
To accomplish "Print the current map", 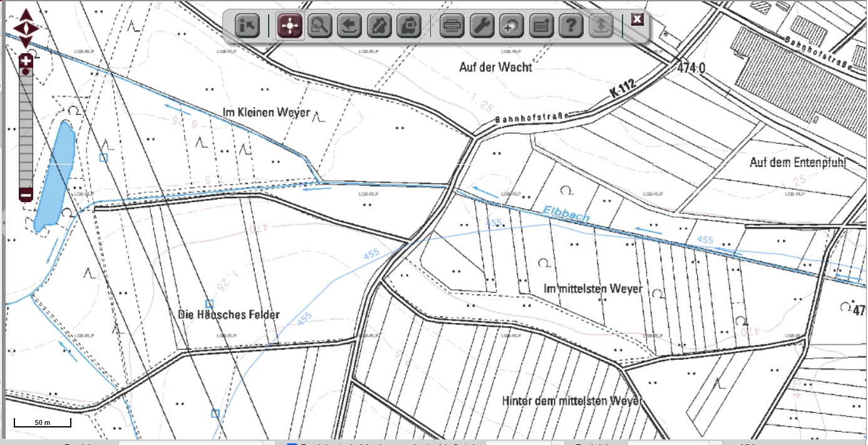I will 452,26.
